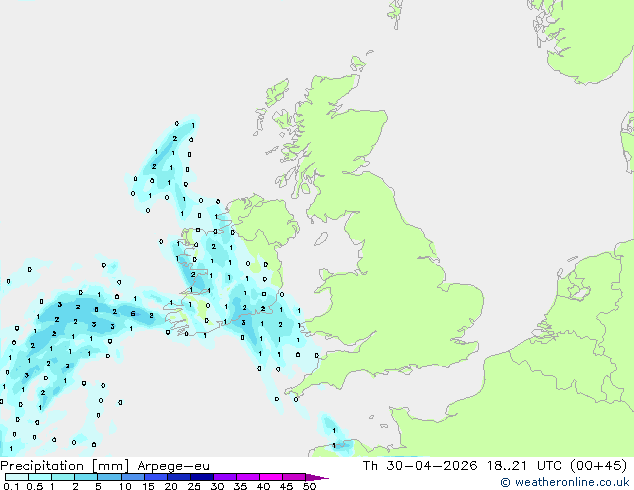634x490 pixels.
Task: Click the "Arpege-eu" model name text
Action: pyautogui.click(x=173, y=466)
